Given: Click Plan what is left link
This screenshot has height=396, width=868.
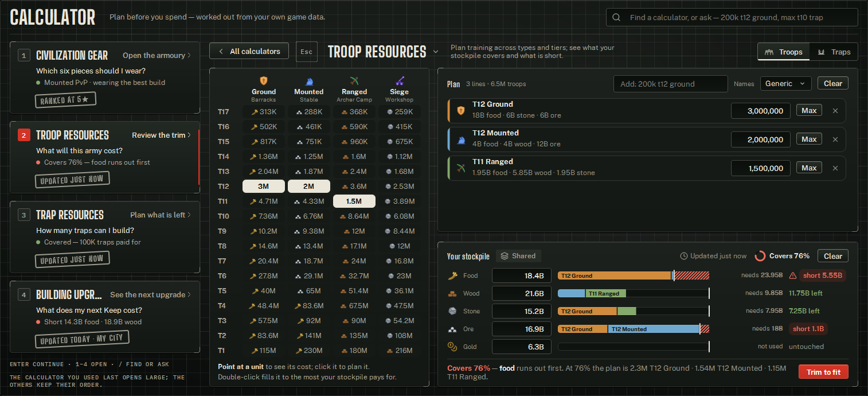Looking at the screenshot, I should coord(161,215).
